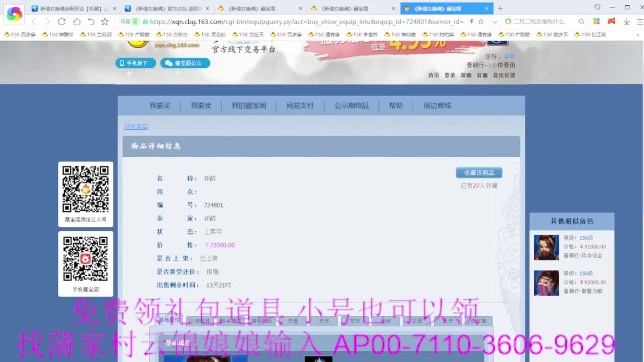Click the 藏宝阁微信公众号 QR code
This screenshot has width=644, height=362.
click(86, 189)
